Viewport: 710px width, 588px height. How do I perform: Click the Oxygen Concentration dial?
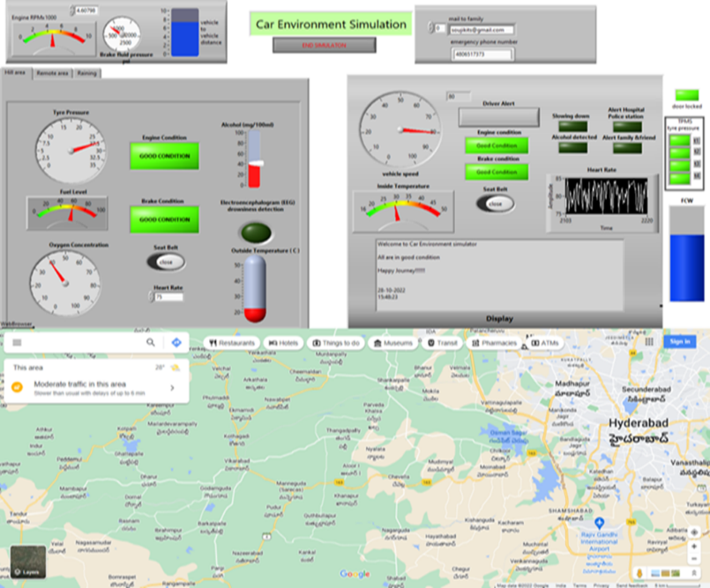point(65,283)
